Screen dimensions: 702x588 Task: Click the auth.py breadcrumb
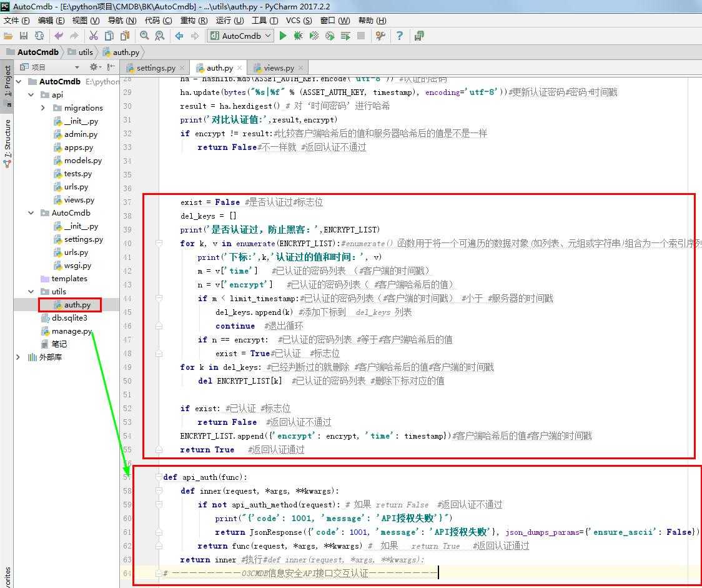click(x=121, y=52)
